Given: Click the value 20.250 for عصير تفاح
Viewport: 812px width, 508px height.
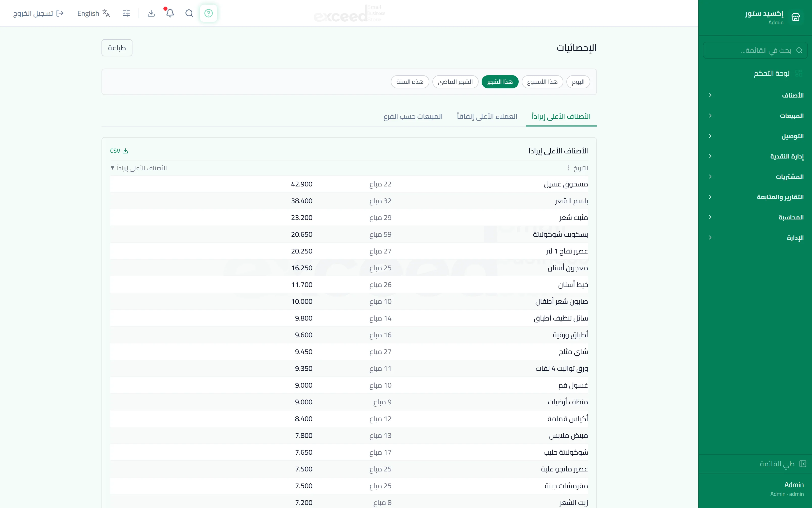Looking at the screenshot, I should (x=302, y=251).
